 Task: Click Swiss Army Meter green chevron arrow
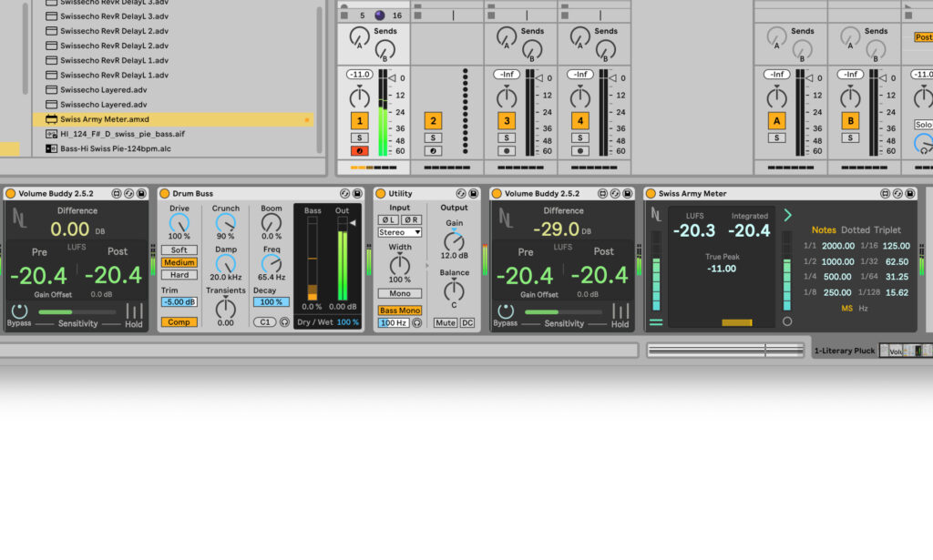coord(788,215)
